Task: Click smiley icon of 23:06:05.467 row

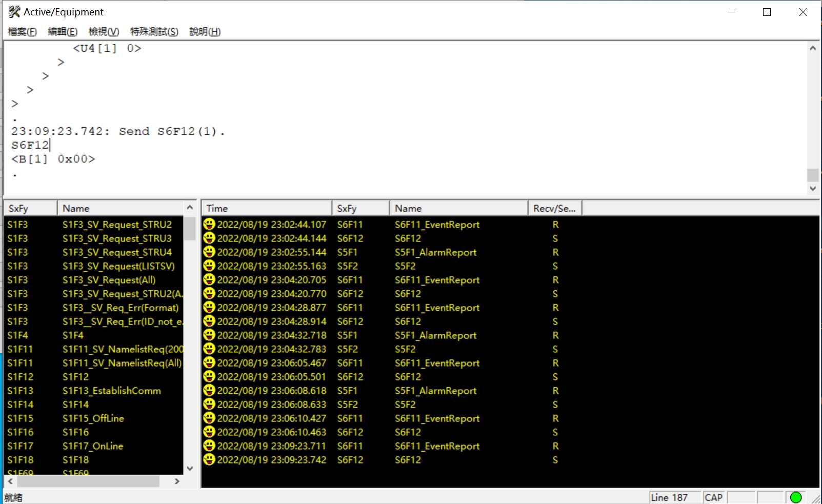Action: pyautogui.click(x=209, y=362)
